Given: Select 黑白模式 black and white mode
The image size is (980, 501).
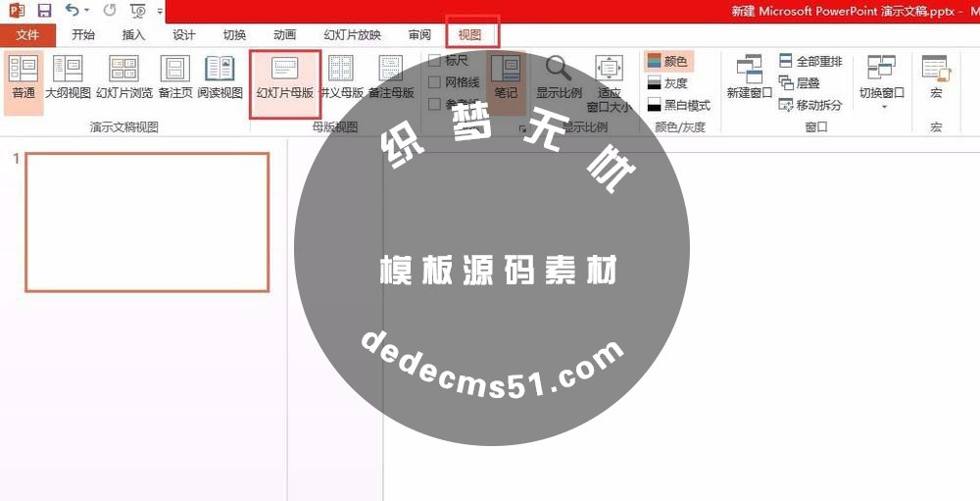Looking at the screenshot, I should point(679,105).
